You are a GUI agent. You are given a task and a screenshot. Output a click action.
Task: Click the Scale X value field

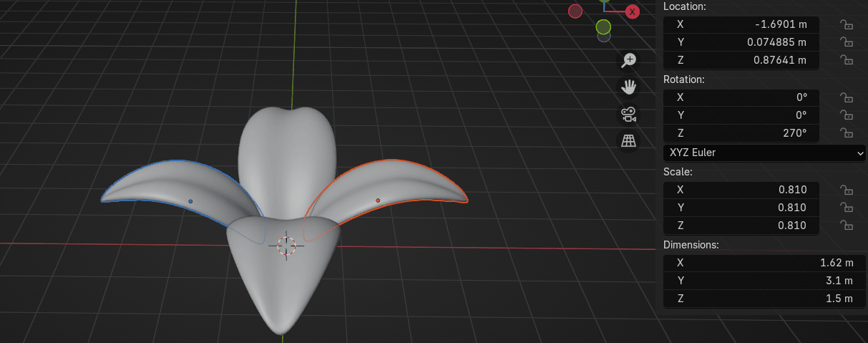click(741, 190)
